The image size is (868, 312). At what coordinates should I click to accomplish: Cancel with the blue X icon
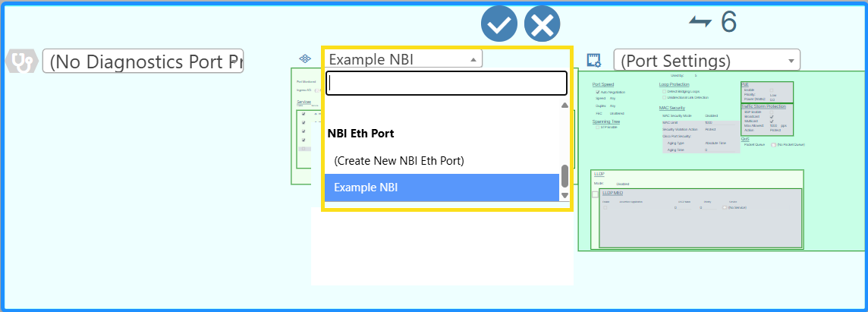pos(542,24)
